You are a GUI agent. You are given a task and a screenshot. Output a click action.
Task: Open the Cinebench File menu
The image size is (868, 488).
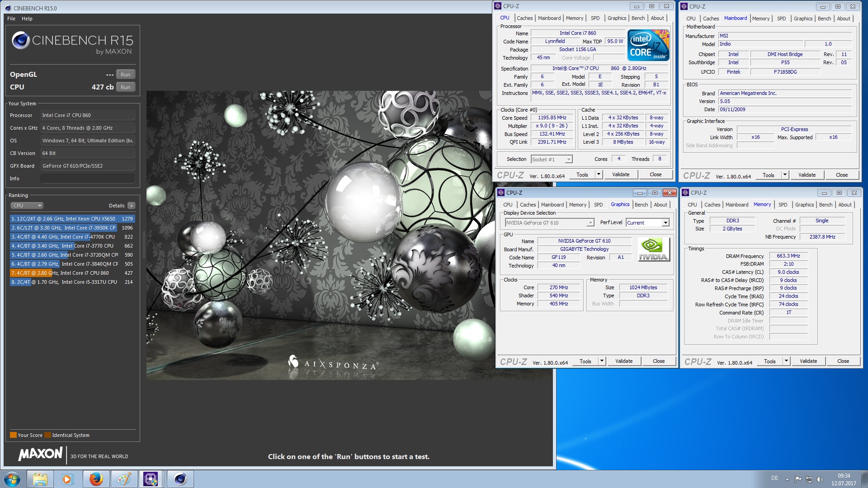point(11,19)
